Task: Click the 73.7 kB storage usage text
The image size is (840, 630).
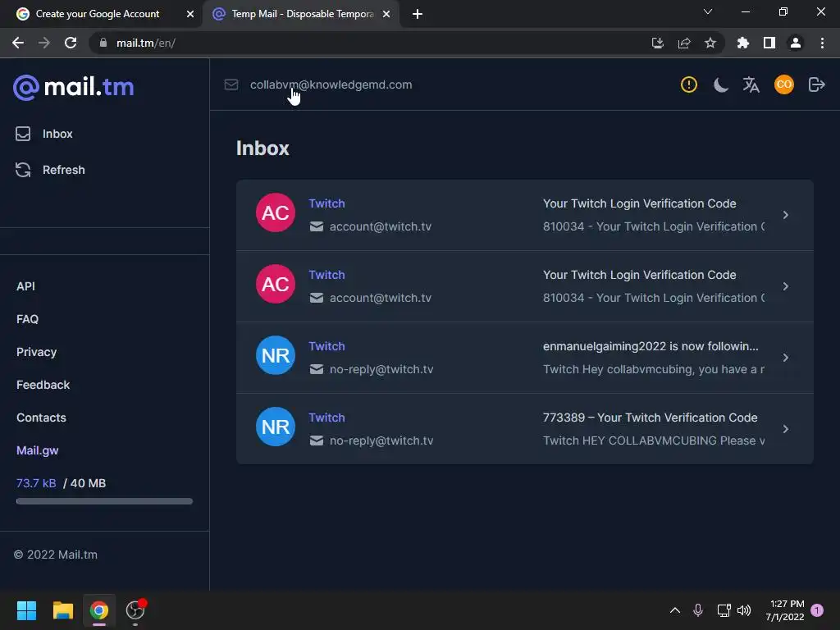Action: (36, 483)
